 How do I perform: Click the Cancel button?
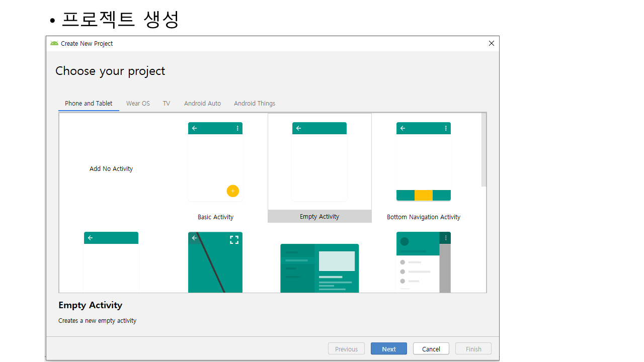tap(431, 349)
